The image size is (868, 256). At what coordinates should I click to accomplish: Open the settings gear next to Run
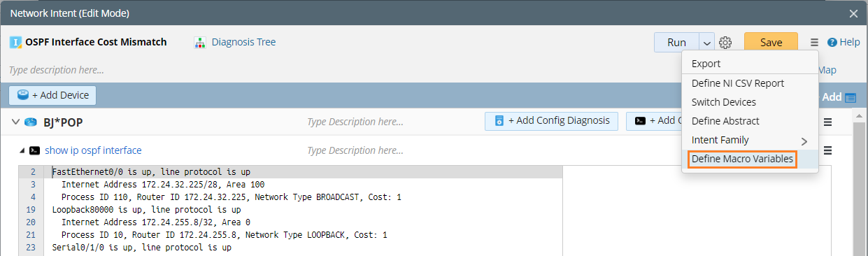(725, 43)
